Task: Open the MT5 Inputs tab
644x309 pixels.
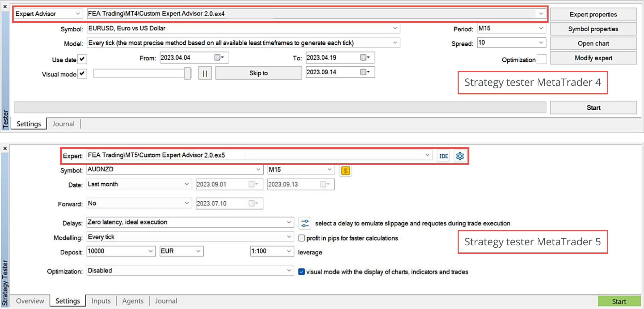Action: [101, 301]
